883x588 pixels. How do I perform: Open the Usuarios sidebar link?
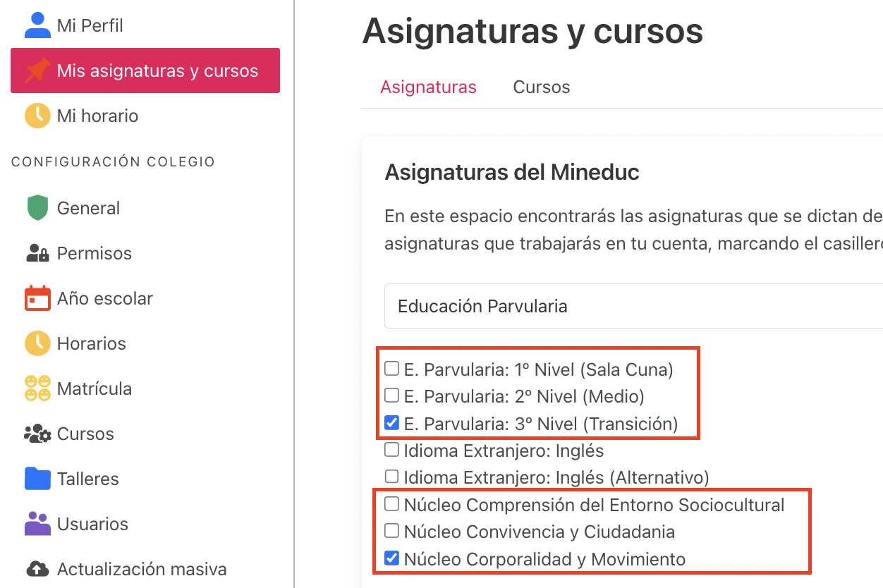click(x=92, y=524)
